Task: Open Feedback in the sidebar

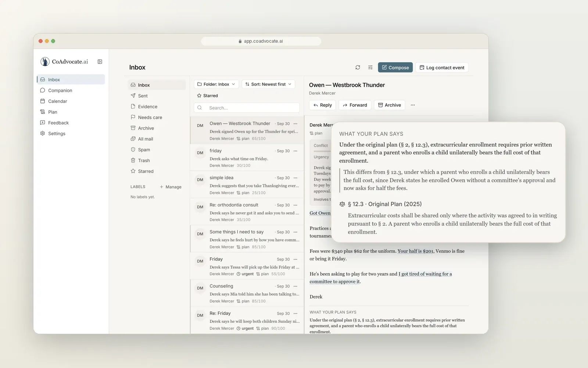Action: 71,123
